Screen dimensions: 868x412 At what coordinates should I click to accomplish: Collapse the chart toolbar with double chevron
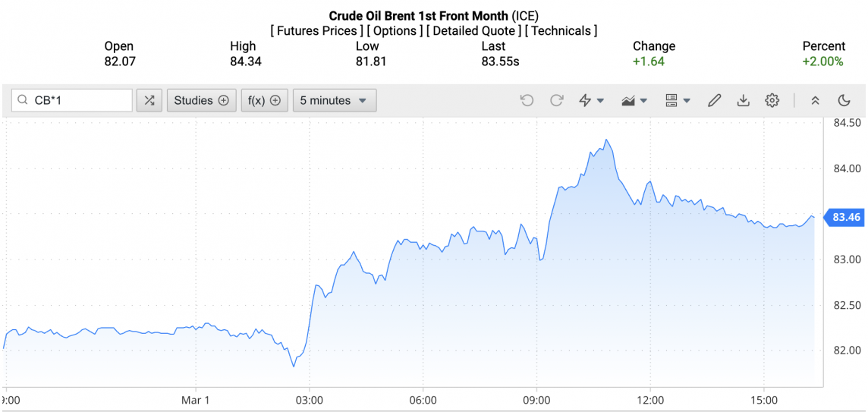point(815,100)
